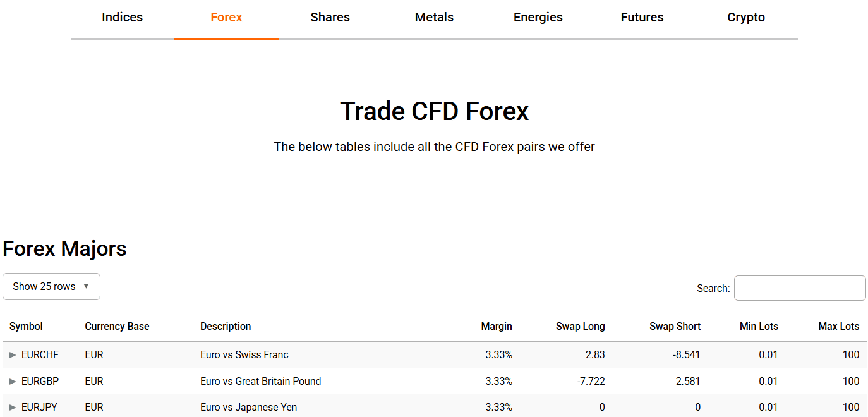
Task: Click the Forex Majors heading
Action: point(64,248)
